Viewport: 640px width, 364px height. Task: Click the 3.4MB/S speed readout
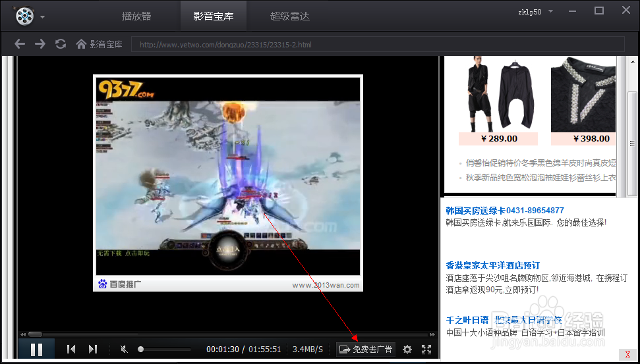(x=307, y=350)
